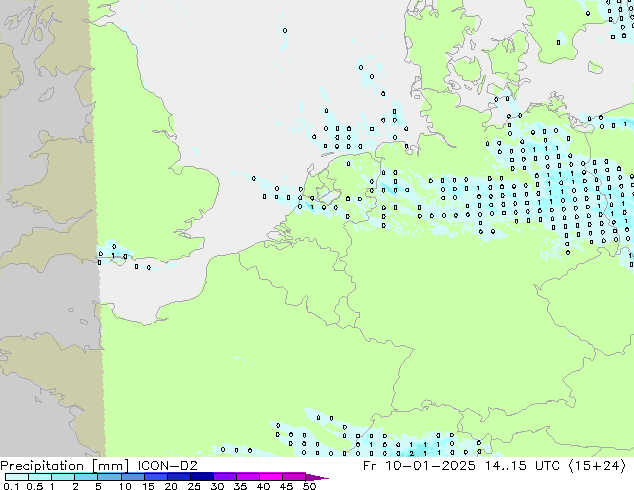Viewport: 634px width, 490px height.
Task: Click the '50' legend scale label
Action: 309,486
